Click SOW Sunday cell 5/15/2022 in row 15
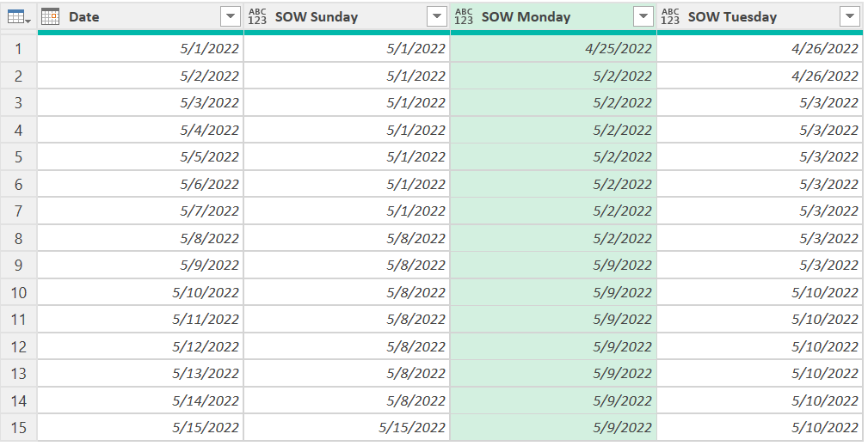 click(x=347, y=428)
